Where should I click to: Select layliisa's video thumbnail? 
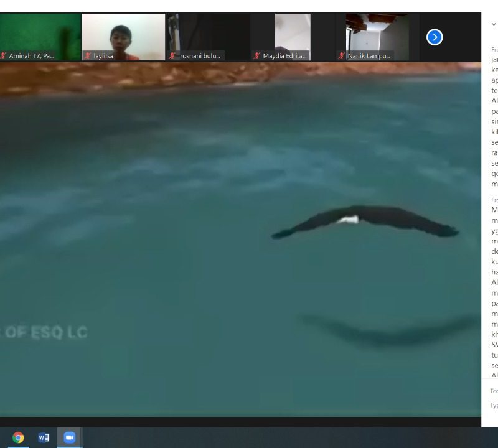pos(123,34)
